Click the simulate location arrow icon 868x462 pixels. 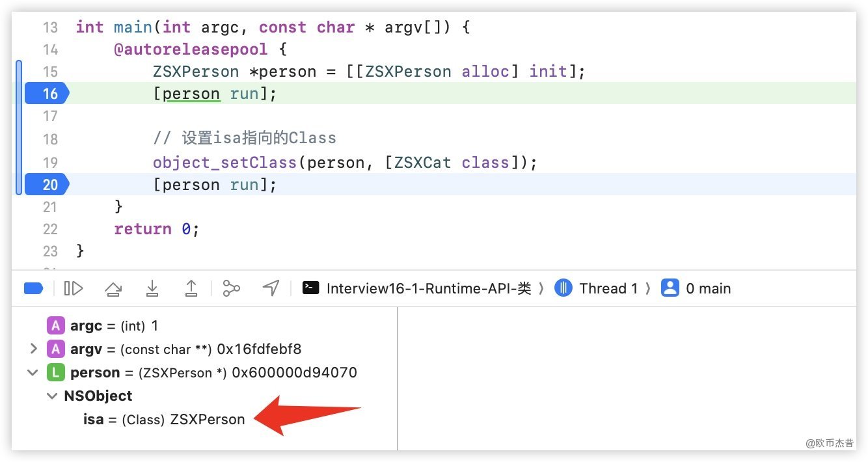click(271, 288)
